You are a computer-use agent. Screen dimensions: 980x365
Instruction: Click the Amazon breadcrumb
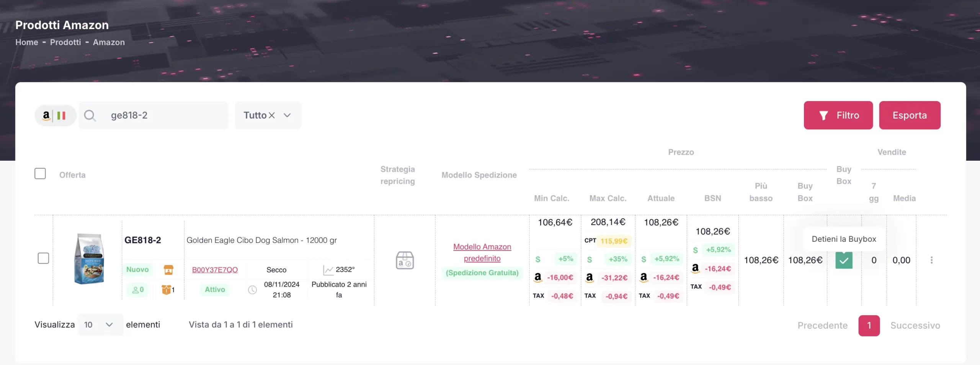(109, 42)
